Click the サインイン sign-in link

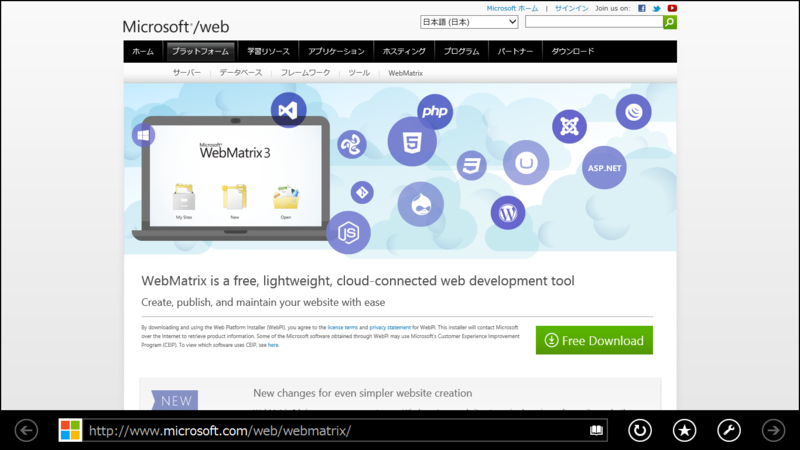[571, 8]
